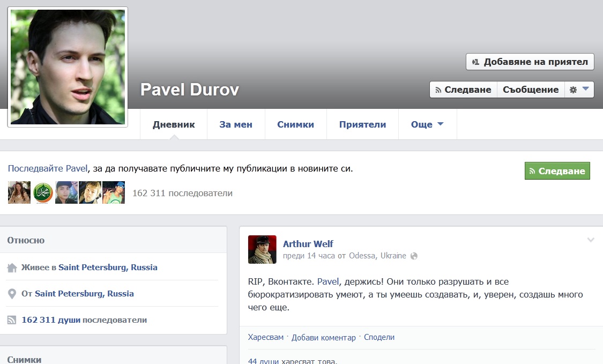603x364 pixels.
Task: Click the Odessa, Ukraine location link
Action: point(377,256)
